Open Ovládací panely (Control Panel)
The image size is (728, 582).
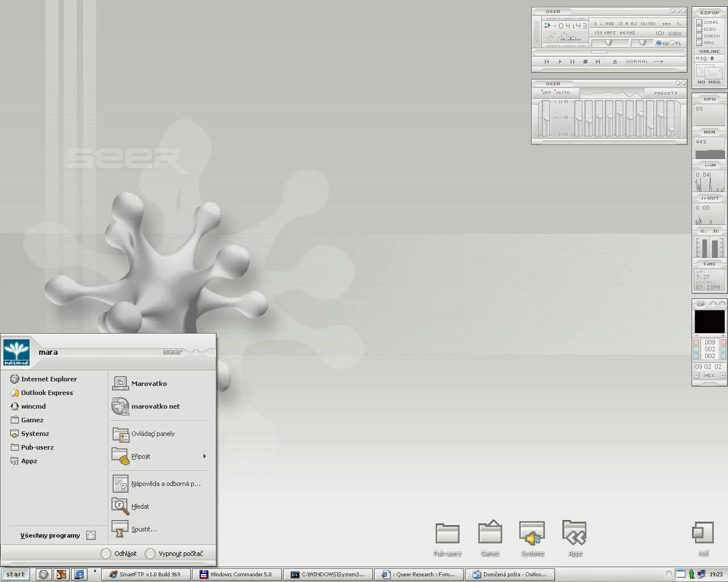pyautogui.click(x=144, y=434)
